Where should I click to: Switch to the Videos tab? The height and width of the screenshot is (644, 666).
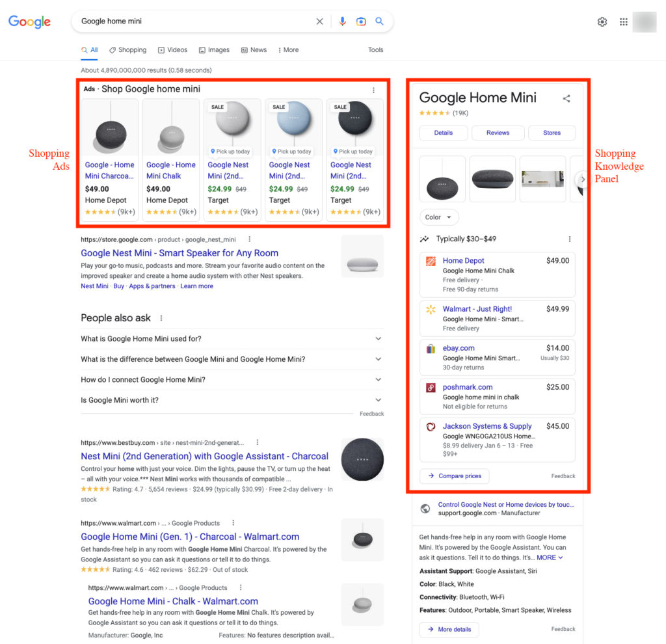[x=173, y=49]
